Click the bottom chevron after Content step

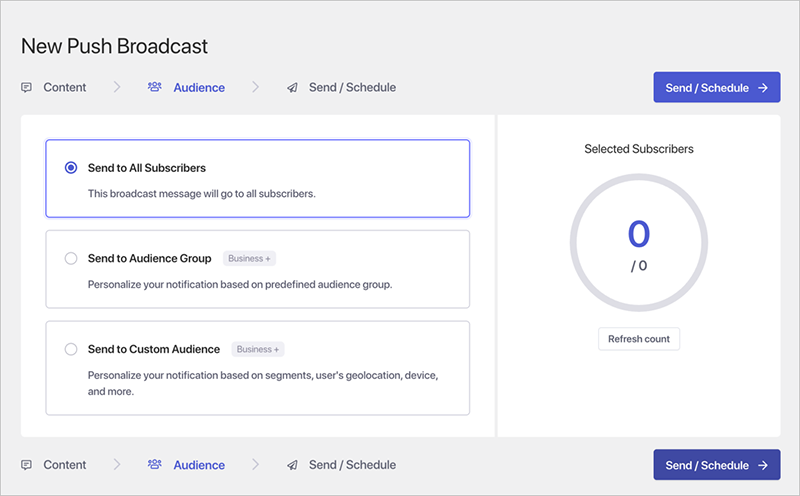(117, 465)
